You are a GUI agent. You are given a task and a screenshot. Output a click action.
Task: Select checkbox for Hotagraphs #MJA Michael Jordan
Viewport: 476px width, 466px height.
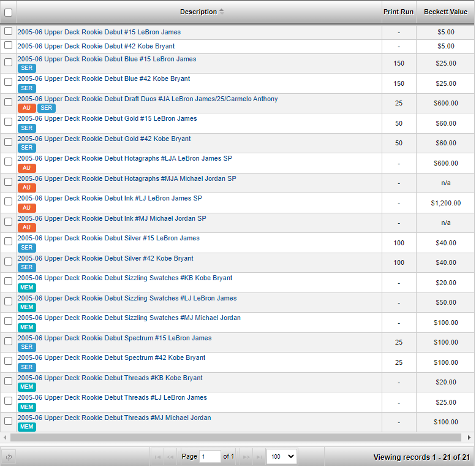click(x=8, y=181)
